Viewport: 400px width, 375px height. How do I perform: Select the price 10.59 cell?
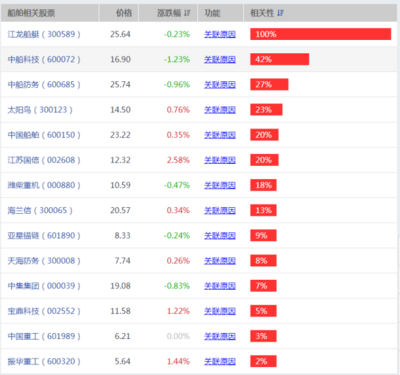[x=120, y=185]
